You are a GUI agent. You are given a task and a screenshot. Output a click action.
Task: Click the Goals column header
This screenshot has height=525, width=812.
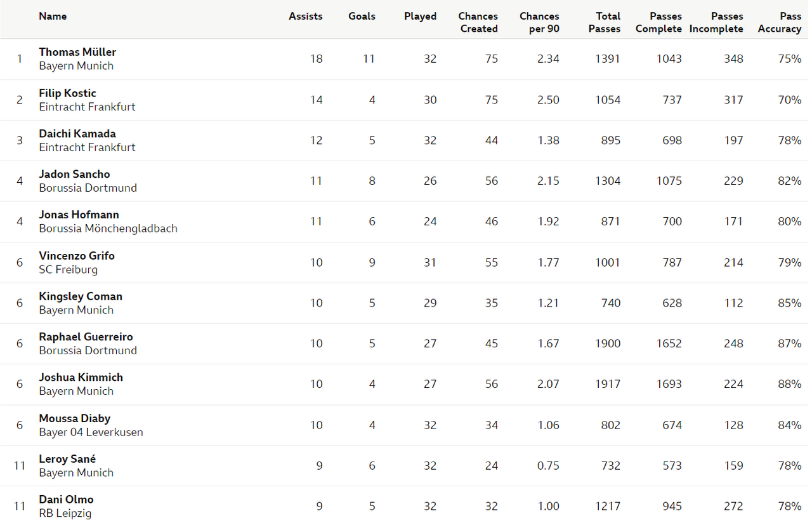click(x=362, y=17)
